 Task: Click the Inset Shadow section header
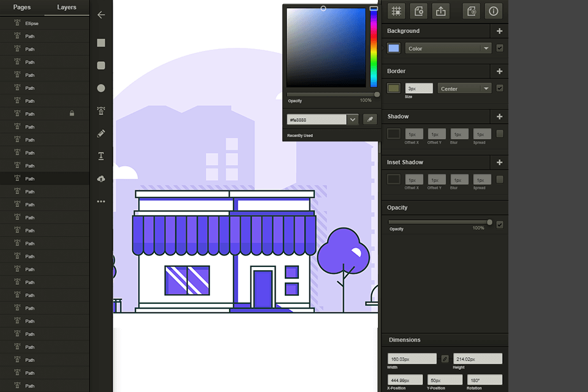(x=405, y=162)
